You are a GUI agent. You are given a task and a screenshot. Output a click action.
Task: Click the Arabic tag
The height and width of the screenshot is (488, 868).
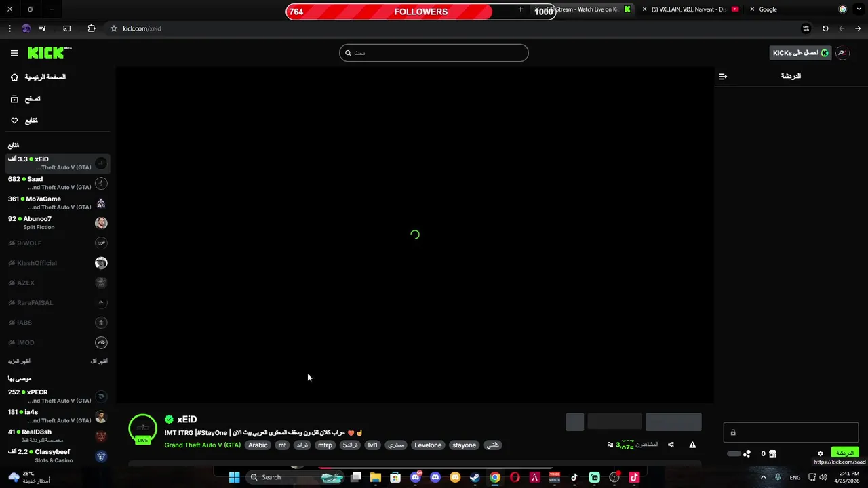258,445
